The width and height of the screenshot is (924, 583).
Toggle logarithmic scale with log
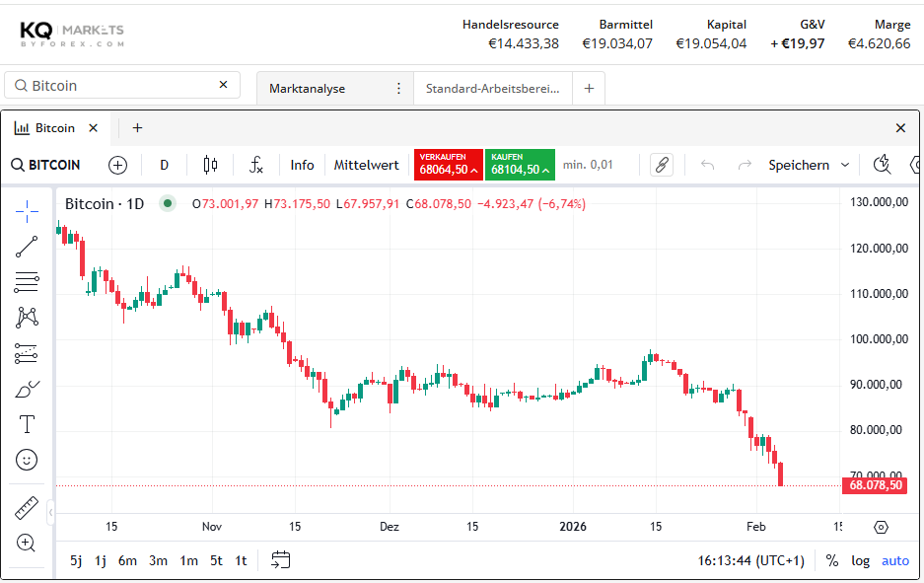861,560
